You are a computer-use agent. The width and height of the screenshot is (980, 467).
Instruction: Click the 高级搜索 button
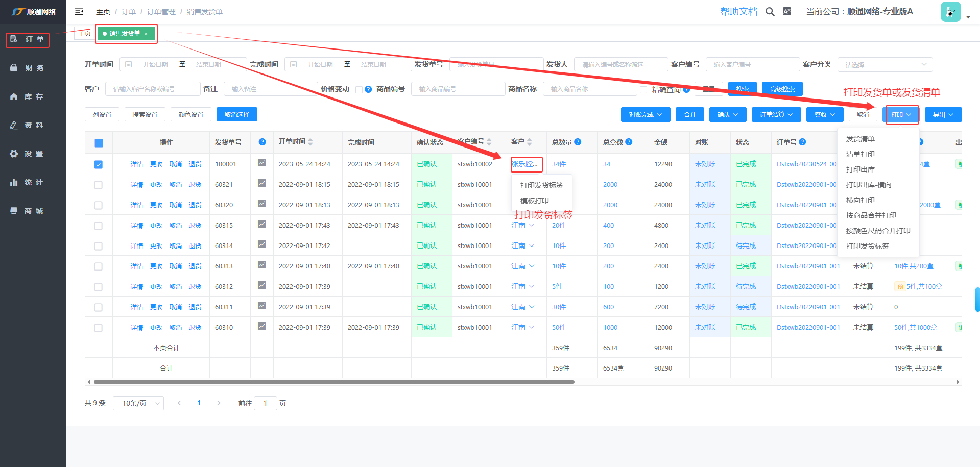(782, 89)
